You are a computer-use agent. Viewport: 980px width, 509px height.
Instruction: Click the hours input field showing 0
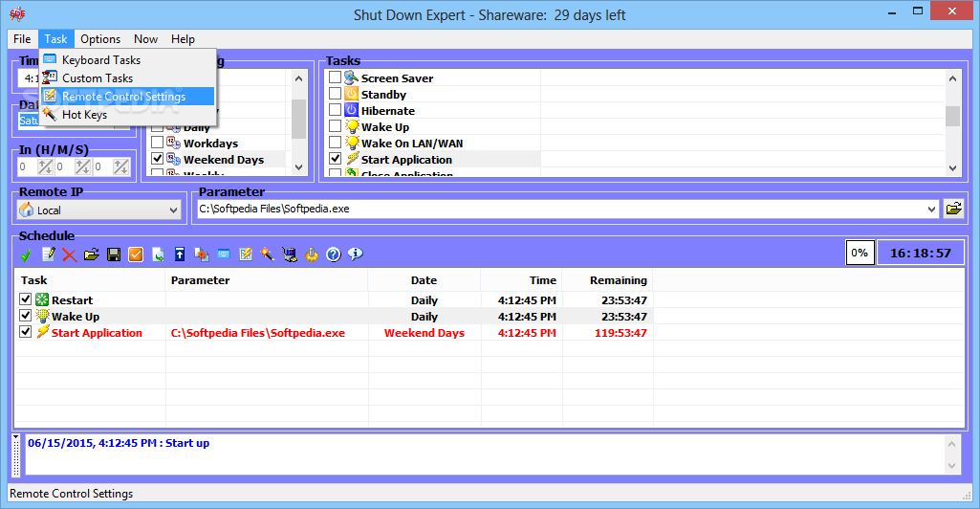28,167
